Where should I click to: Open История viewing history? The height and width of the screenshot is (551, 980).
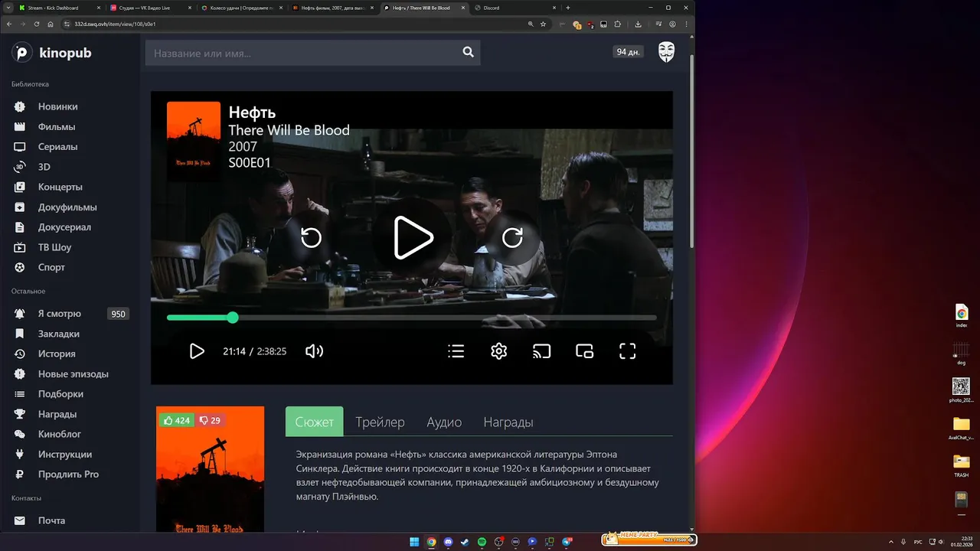point(57,354)
